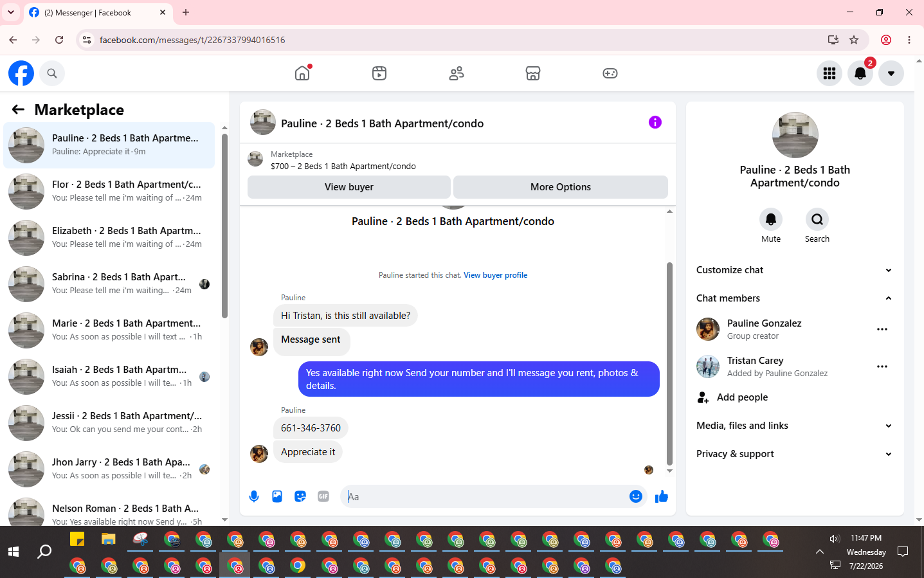
Task: Click the More Options button
Action: point(561,187)
